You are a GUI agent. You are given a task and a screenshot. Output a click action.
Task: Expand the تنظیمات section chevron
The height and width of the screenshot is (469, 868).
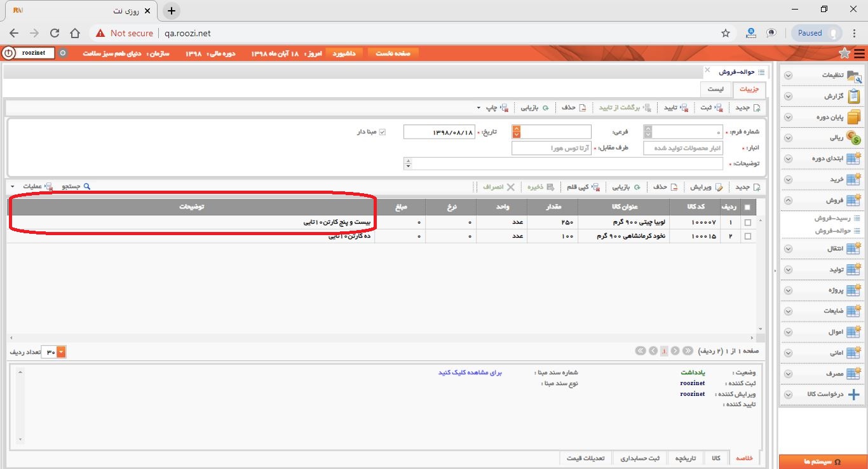tap(788, 76)
